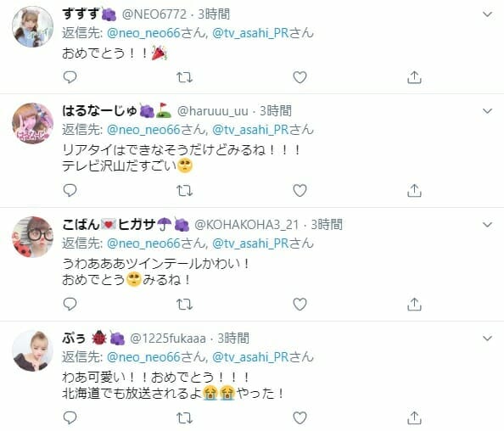
Task: Retweet the @NEO6772 tweet
Action: (184, 77)
